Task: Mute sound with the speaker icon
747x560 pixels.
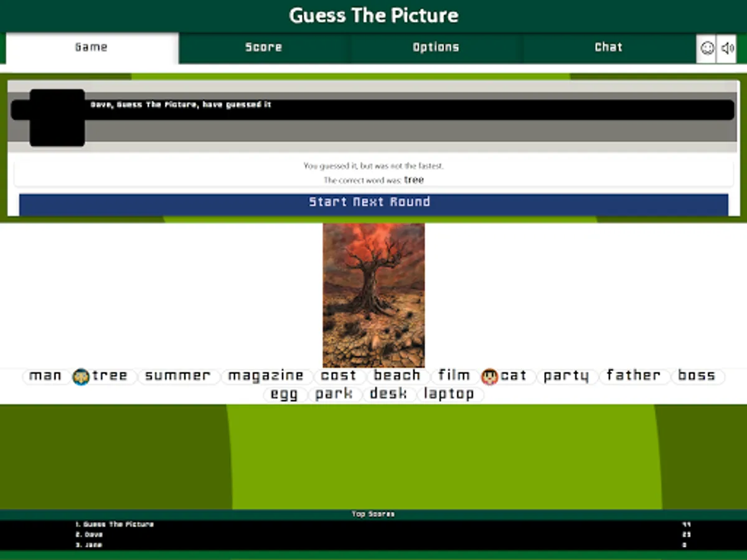Action: pyautogui.click(x=727, y=48)
